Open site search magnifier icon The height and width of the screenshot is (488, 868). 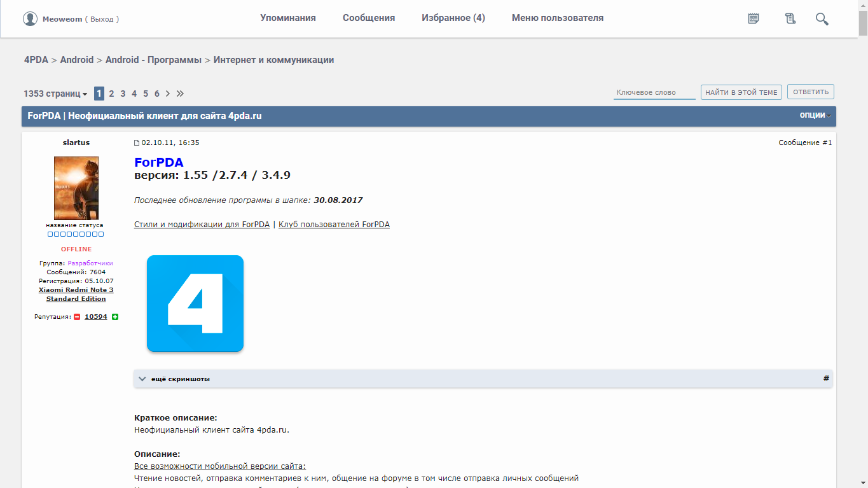point(822,18)
